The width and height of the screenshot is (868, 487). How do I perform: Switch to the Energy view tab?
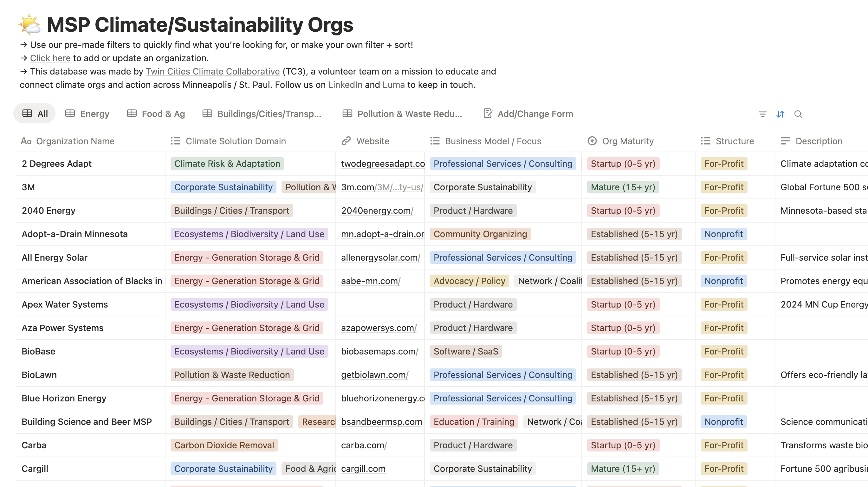87,114
